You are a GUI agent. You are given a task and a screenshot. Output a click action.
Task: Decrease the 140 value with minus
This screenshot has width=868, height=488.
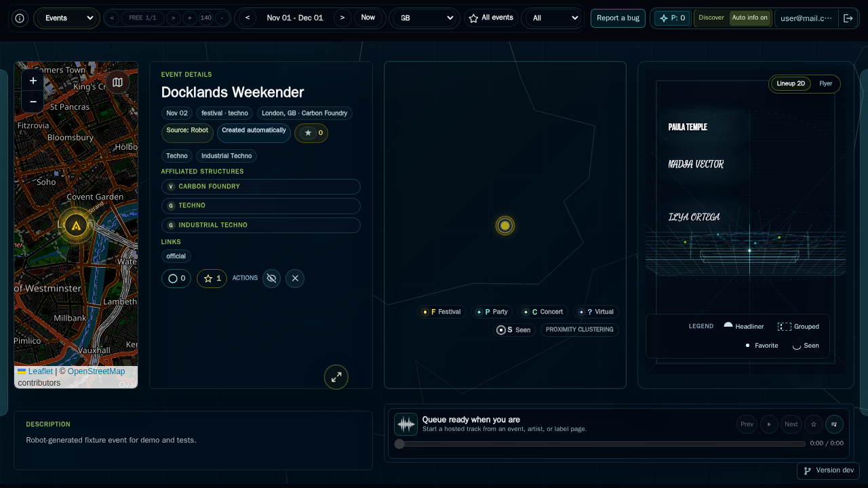pos(222,18)
